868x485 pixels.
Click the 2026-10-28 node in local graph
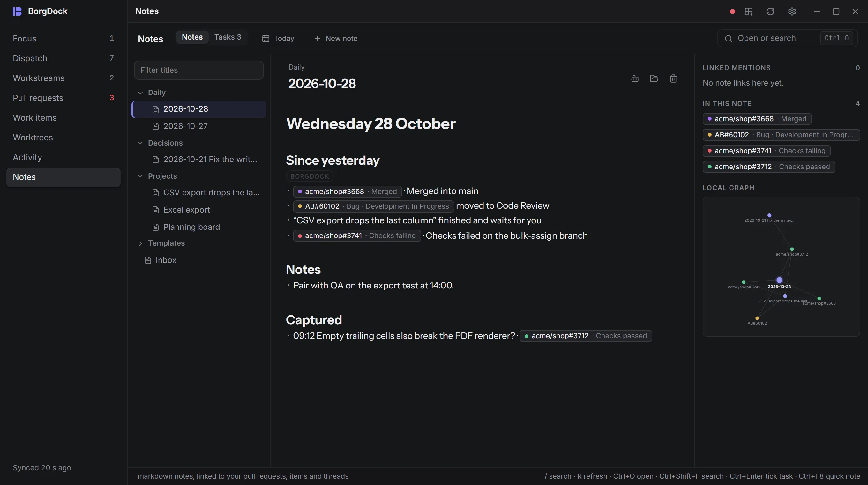tap(779, 280)
